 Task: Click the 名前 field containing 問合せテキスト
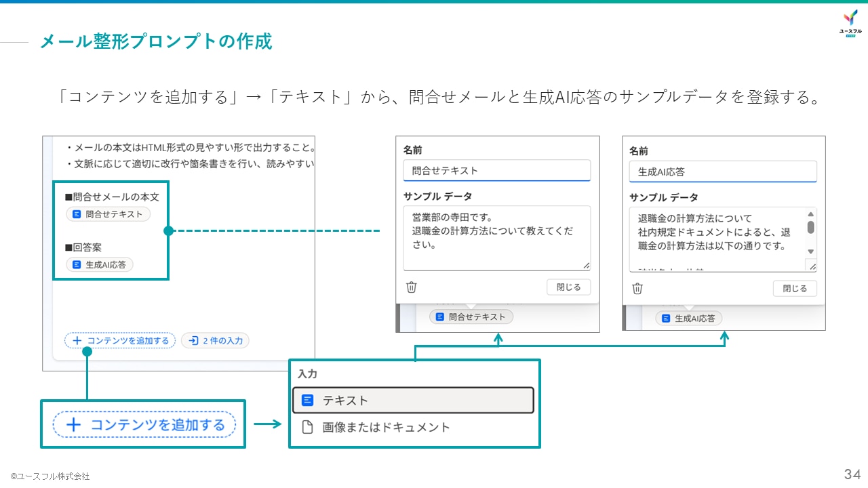click(x=496, y=170)
